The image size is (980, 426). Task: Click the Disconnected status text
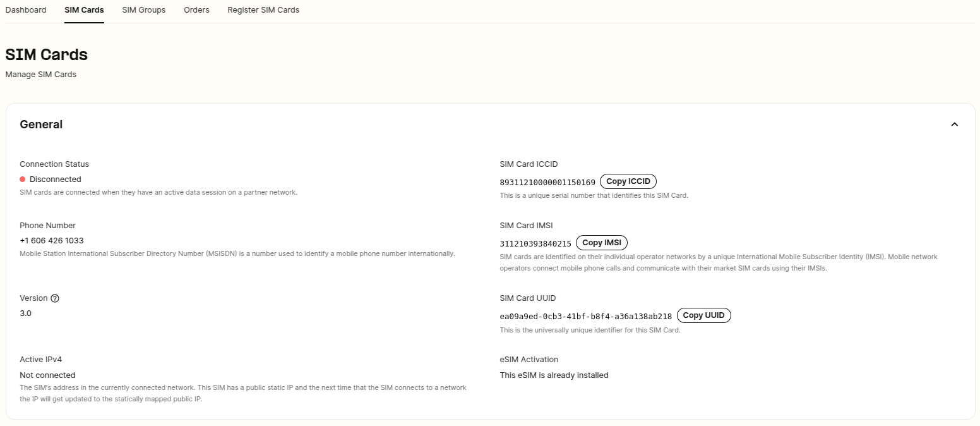point(56,180)
